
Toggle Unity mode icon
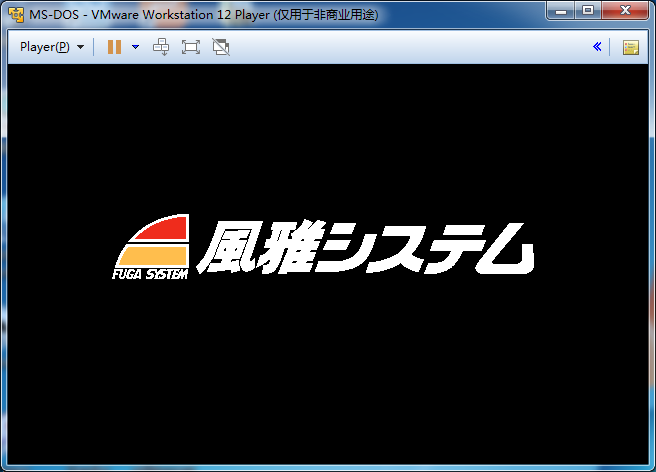coord(221,47)
